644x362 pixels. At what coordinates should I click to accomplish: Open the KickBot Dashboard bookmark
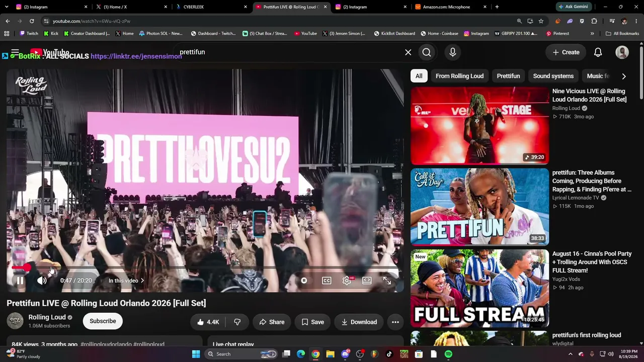click(394, 34)
